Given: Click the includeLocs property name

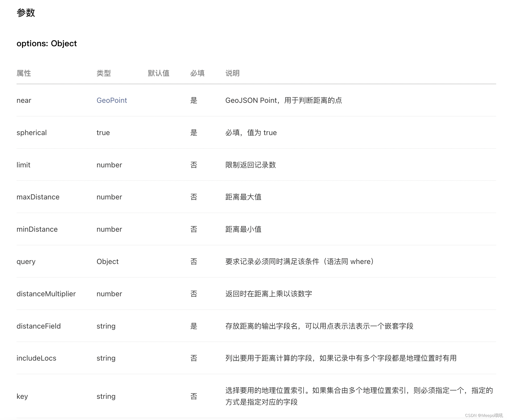Looking at the screenshot, I should point(36,358).
